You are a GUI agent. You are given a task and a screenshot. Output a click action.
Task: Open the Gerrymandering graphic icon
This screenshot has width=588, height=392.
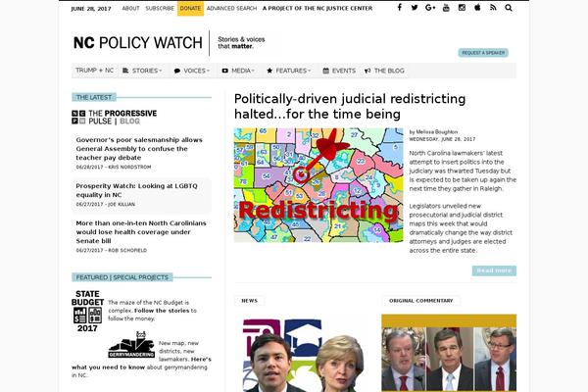[x=131, y=345]
